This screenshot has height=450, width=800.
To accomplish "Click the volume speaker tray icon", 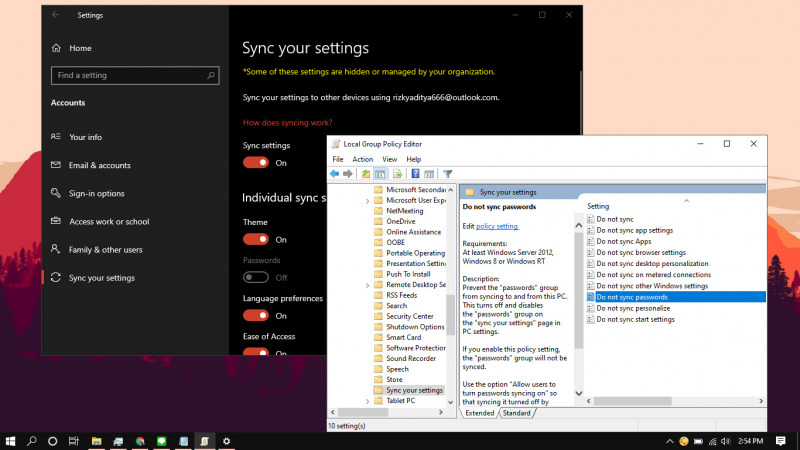I will [726, 441].
